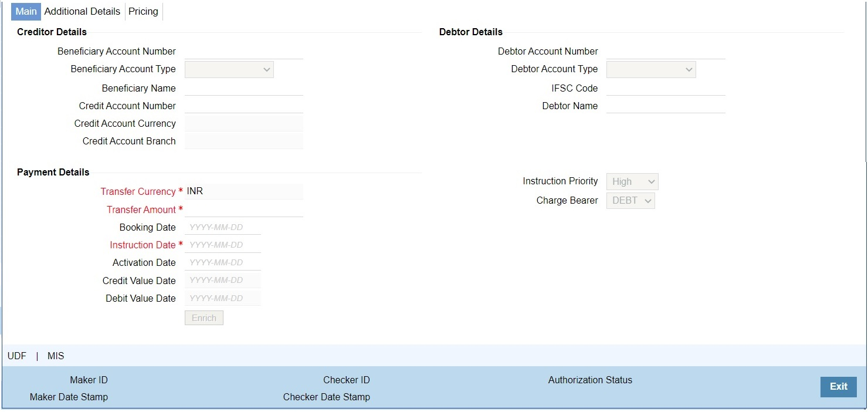The image size is (868, 412).
Task: Click the IFSC Code field
Action: [666, 88]
